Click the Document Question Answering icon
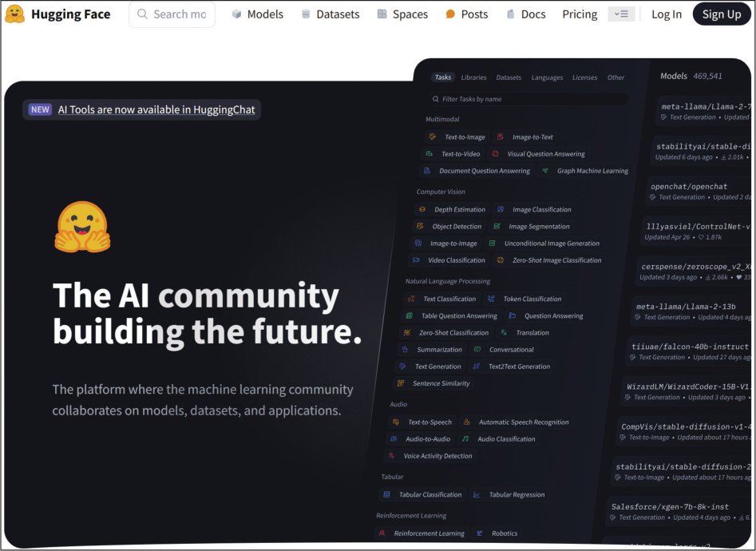756x551 pixels. (426, 170)
